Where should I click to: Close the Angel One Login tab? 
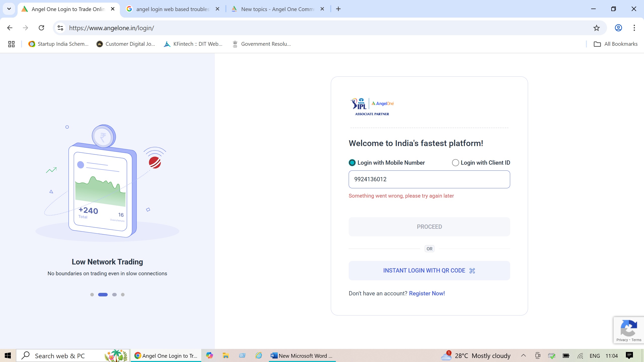click(x=113, y=9)
